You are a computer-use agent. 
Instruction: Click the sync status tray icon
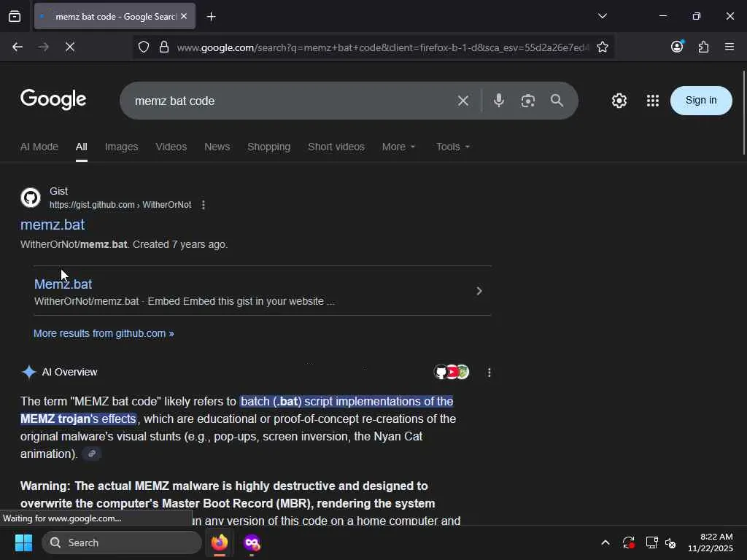coord(628,542)
